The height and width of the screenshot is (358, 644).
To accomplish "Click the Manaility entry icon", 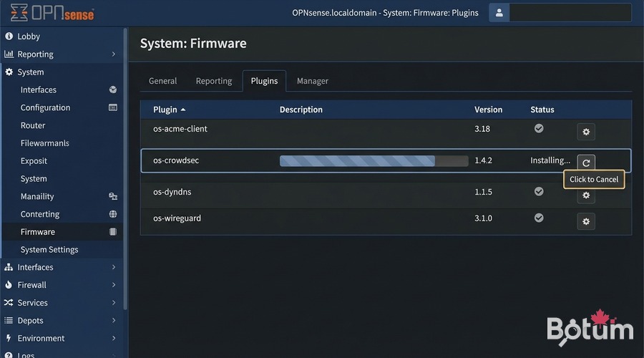I will [x=112, y=196].
